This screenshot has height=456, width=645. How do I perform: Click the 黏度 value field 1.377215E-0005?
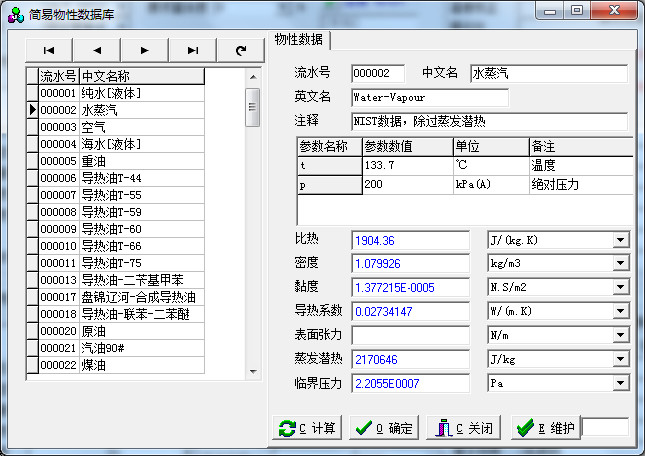click(x=410, y=287)
